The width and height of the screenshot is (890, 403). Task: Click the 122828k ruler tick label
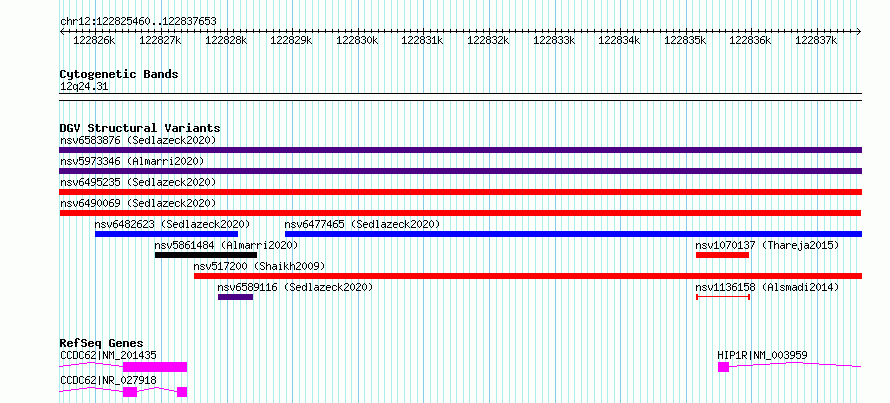pos(226,40)
